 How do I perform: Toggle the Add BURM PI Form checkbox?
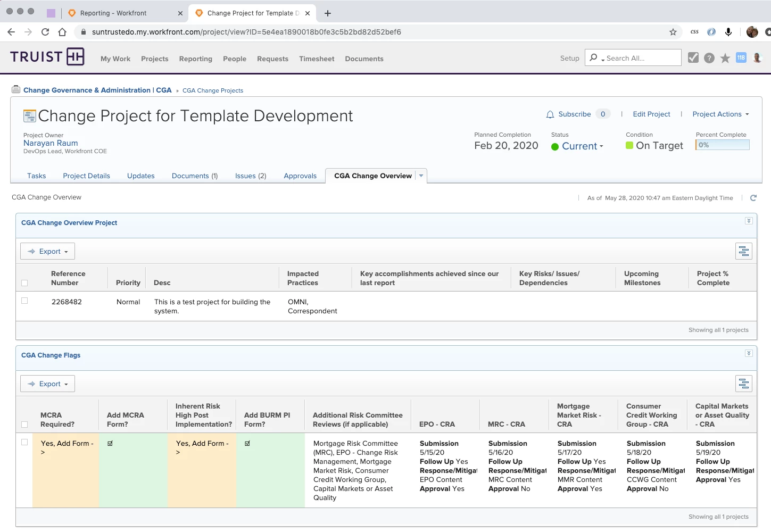click(x=247, y=443)
